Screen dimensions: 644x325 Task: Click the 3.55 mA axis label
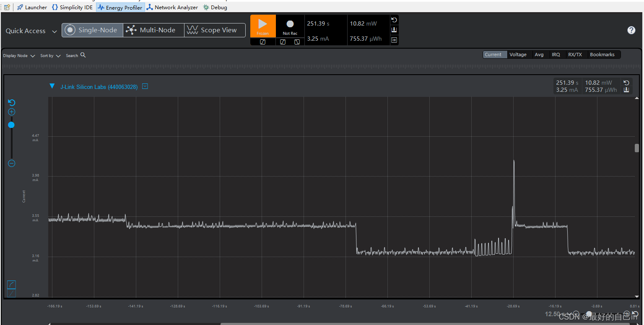point(35,218)
